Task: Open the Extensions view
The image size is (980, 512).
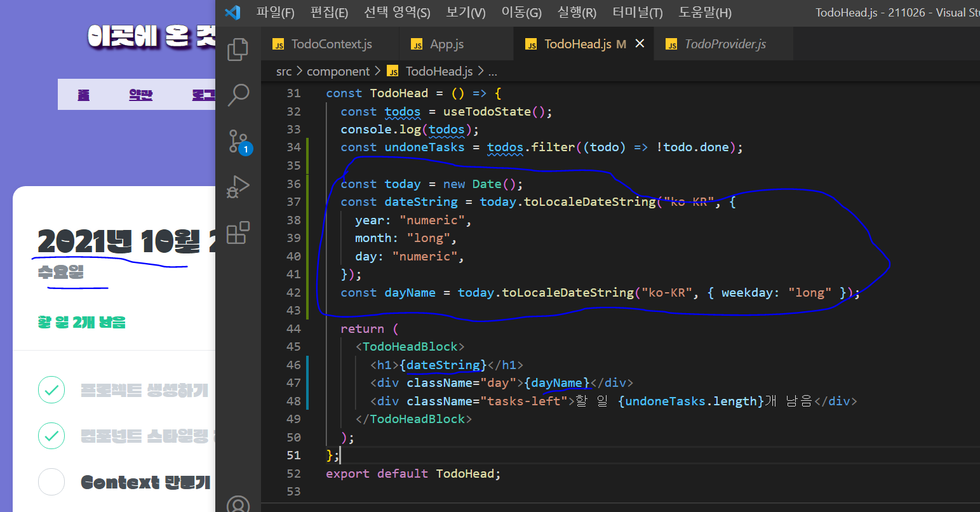Action: coord(238,232)
